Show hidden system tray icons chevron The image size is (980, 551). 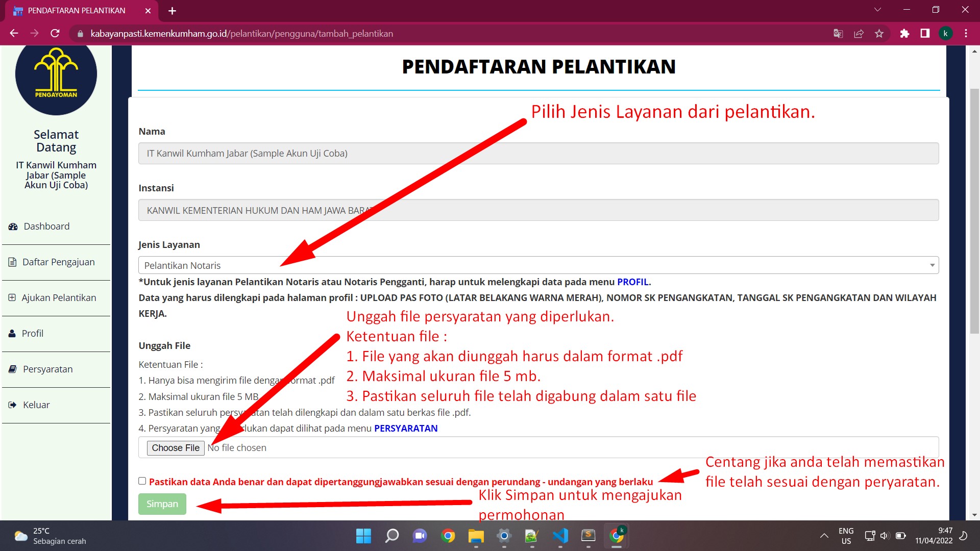(824, 536)
